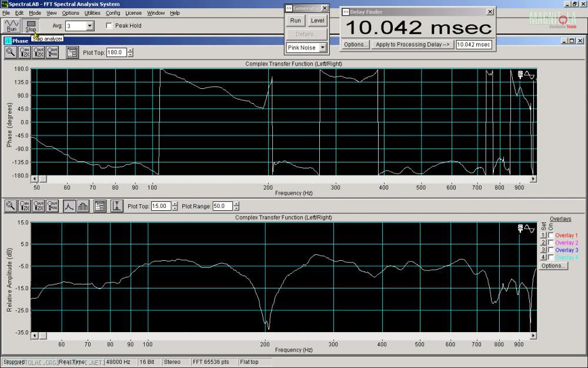Open the Utilities menu
588x368 pixels.
pyautogui.click(x=92, y=13)
